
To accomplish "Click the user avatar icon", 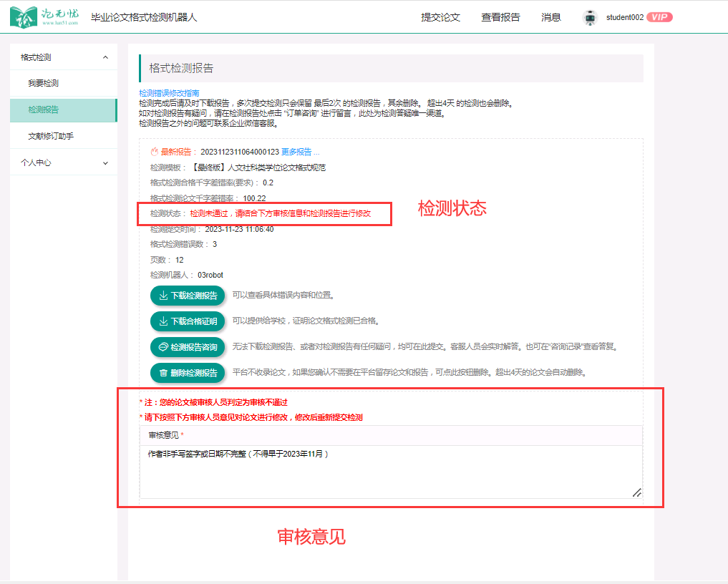I will coord(590,18).
